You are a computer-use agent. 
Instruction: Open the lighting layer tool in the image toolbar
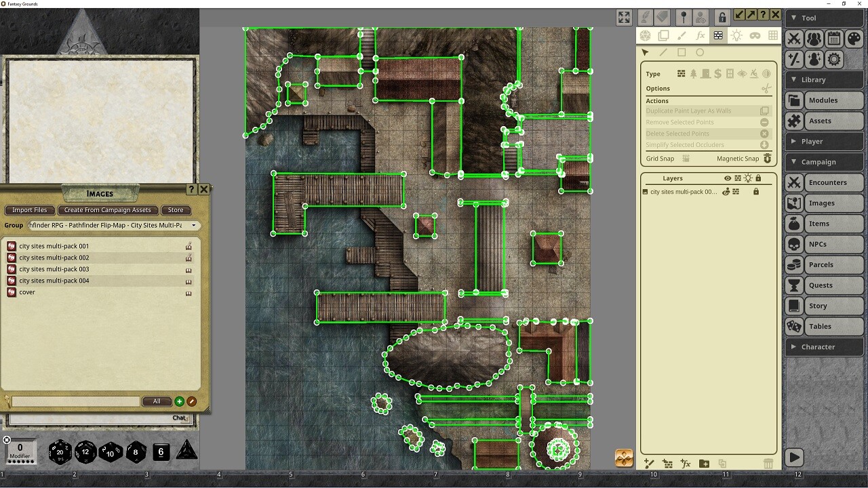point(736,36)
